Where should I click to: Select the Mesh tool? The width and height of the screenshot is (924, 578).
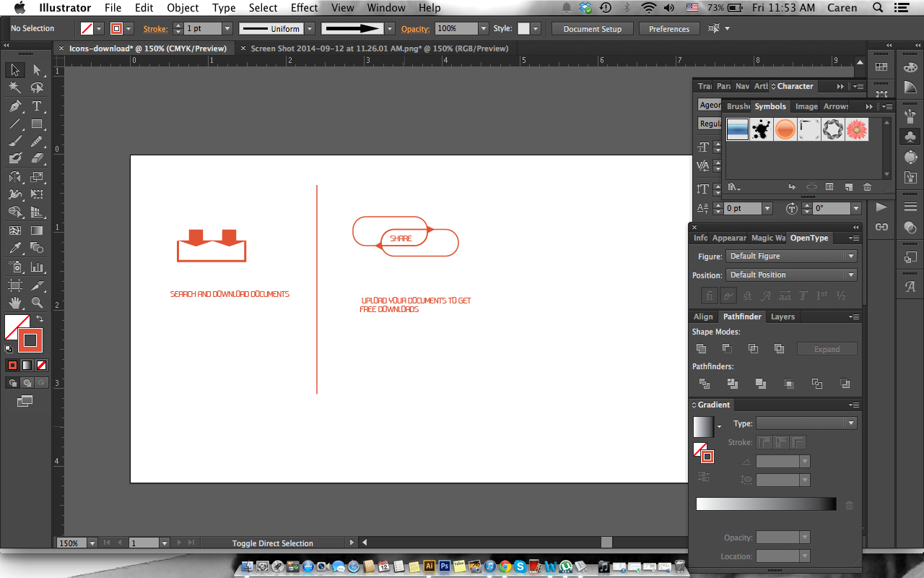point(14,230)
